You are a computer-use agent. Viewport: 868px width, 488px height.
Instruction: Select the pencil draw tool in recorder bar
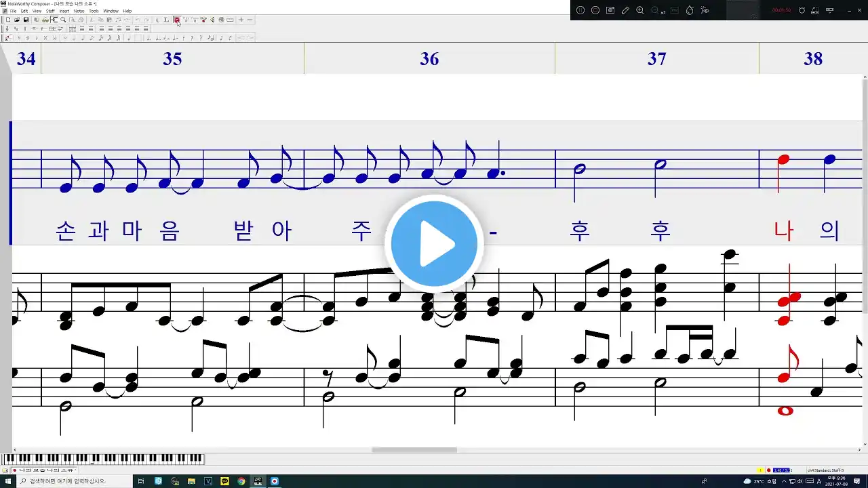pos(625,10)
